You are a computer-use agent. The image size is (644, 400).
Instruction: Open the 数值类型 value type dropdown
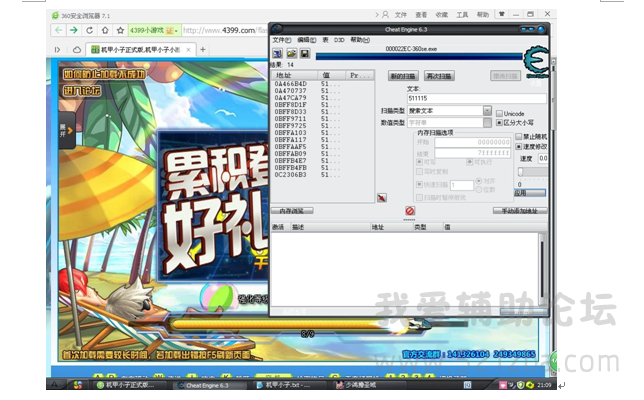click(x=487, y=122)
